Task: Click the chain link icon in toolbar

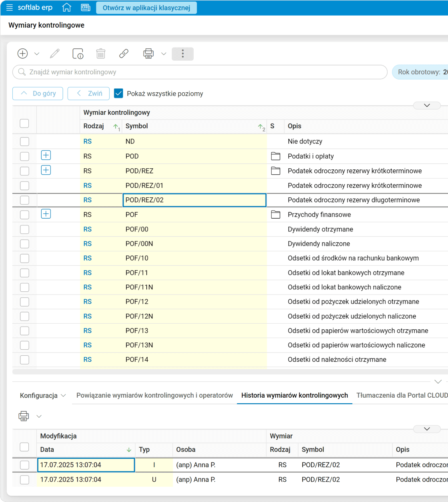Action: click(x=124, y=54)
